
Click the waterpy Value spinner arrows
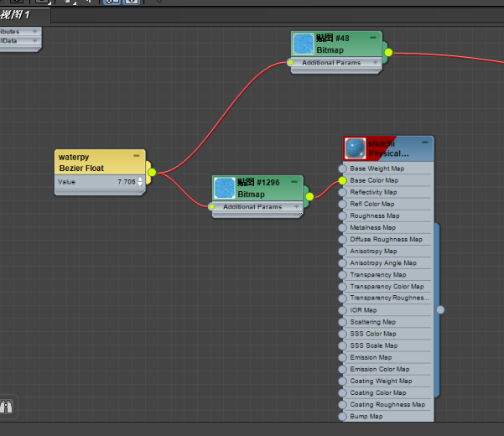[x=140, y=182]
